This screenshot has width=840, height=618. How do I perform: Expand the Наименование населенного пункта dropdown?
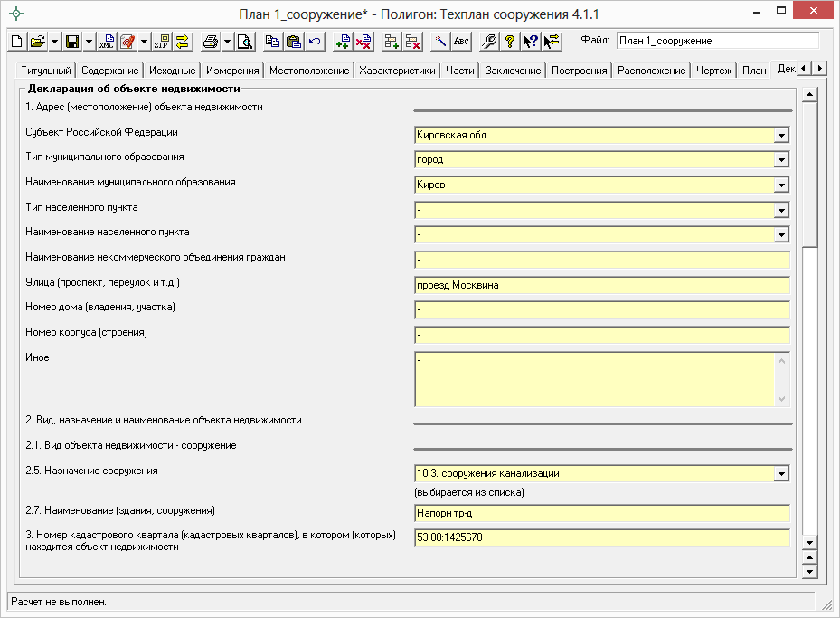pyautogui.click(x=781, y=234)
